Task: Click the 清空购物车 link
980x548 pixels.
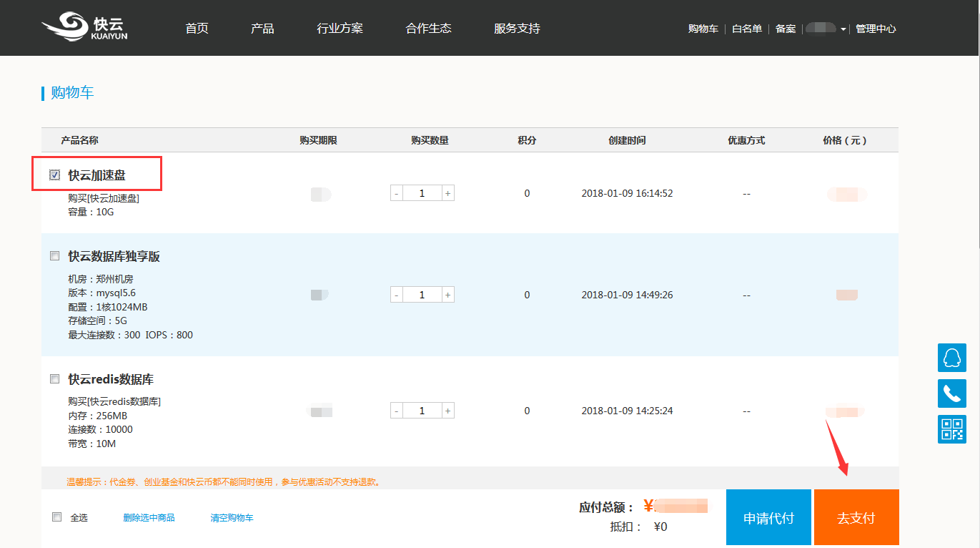Action: 232,517
